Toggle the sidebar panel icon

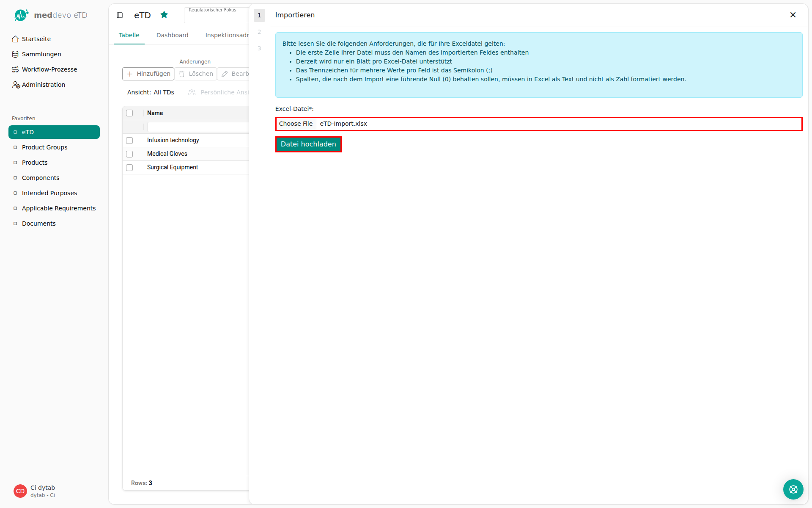pos(120,15)
